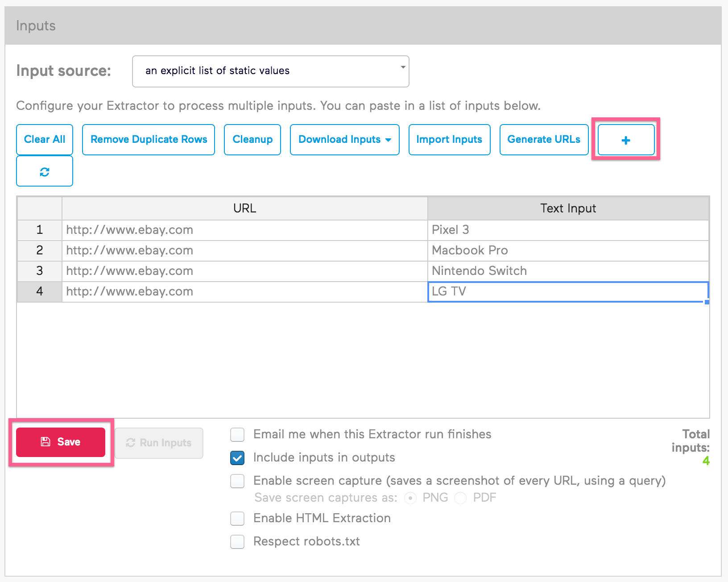728x582 pixels.
Task: Enable screen capture option
Action: 237,481
